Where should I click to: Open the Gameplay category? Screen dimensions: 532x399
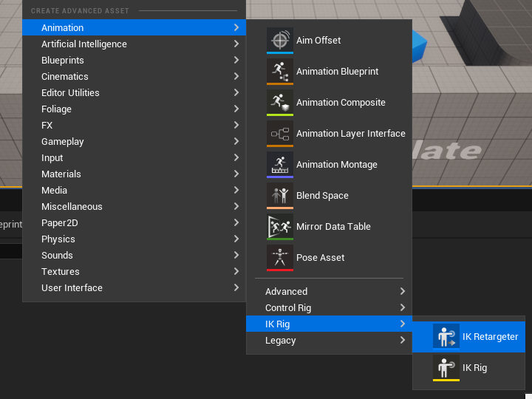[134, 141]
